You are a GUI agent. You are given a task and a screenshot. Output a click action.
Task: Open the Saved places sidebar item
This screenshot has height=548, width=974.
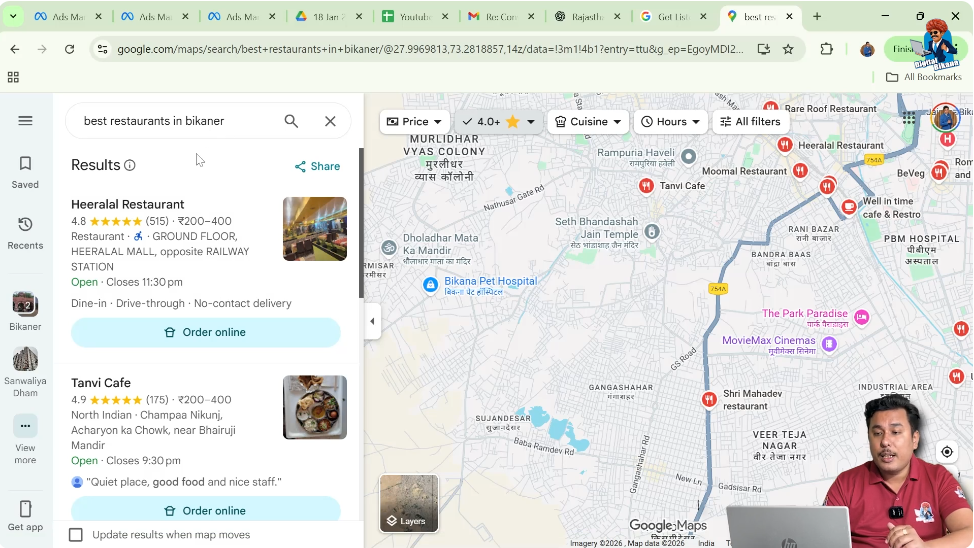click(25, 172)
